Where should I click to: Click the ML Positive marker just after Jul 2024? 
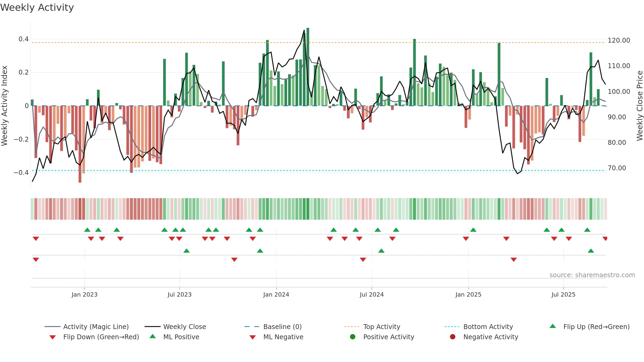click(x=381, y=251)
